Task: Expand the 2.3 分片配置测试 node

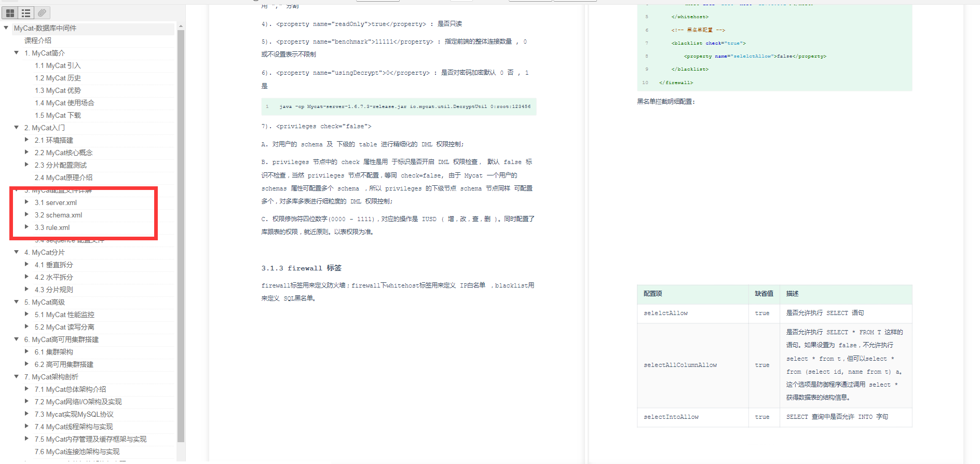Action: pos(27,165)
